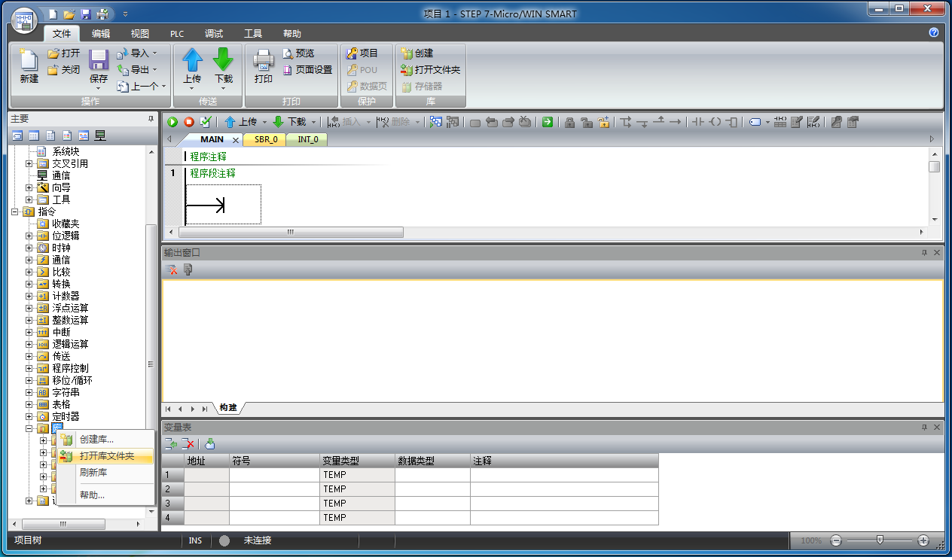Click the 预览 print preview button
Screen dimensions: 952x560
(x=298, y=53)
